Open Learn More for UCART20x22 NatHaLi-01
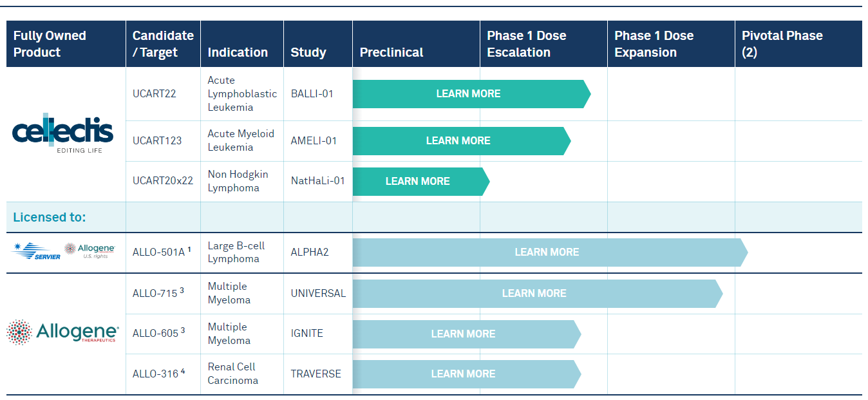The image size is (868, 400). pyautogui.click(x=417, y=182)
